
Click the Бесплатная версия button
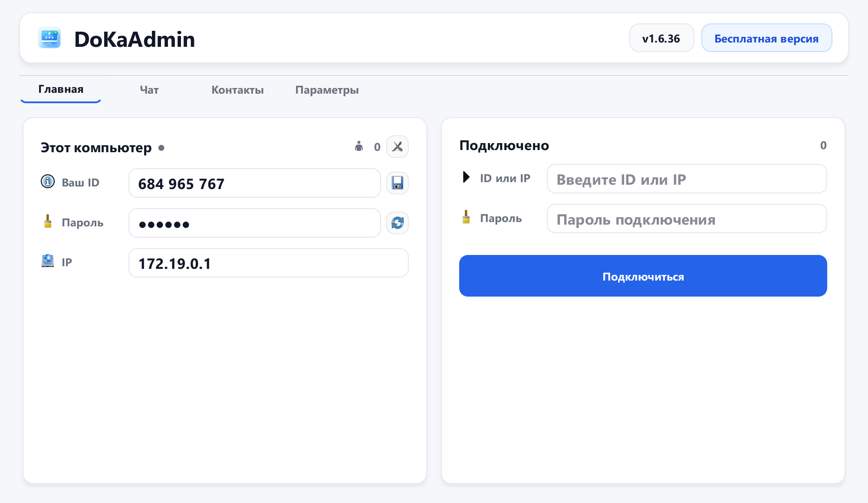(x=766, y=38)
